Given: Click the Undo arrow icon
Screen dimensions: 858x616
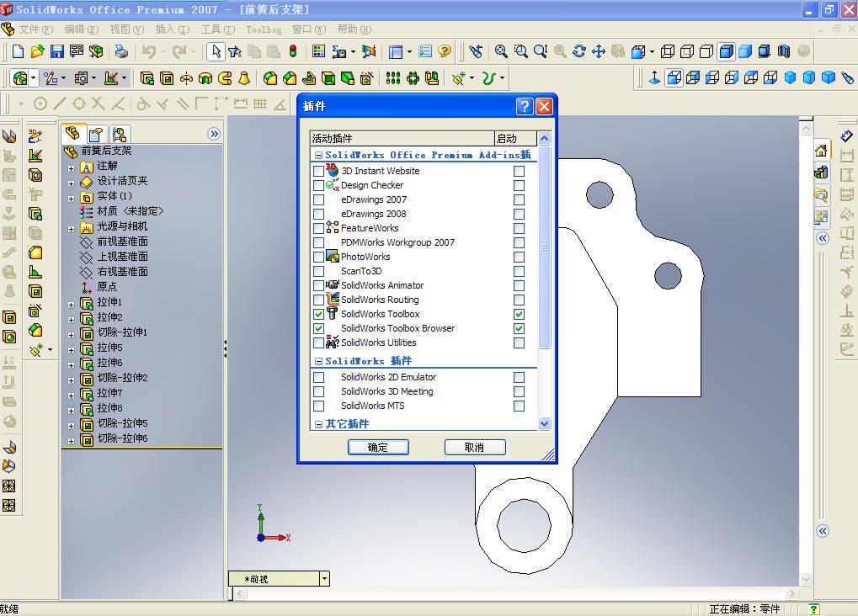Looking at the screenshot, I should pos(148,51).
